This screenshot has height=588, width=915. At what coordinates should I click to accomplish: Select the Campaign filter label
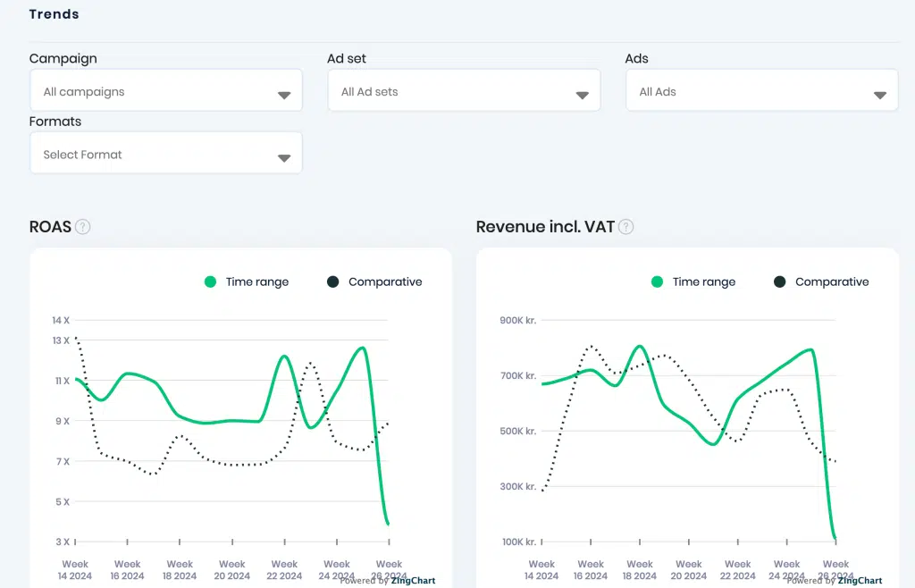(63, 58)
